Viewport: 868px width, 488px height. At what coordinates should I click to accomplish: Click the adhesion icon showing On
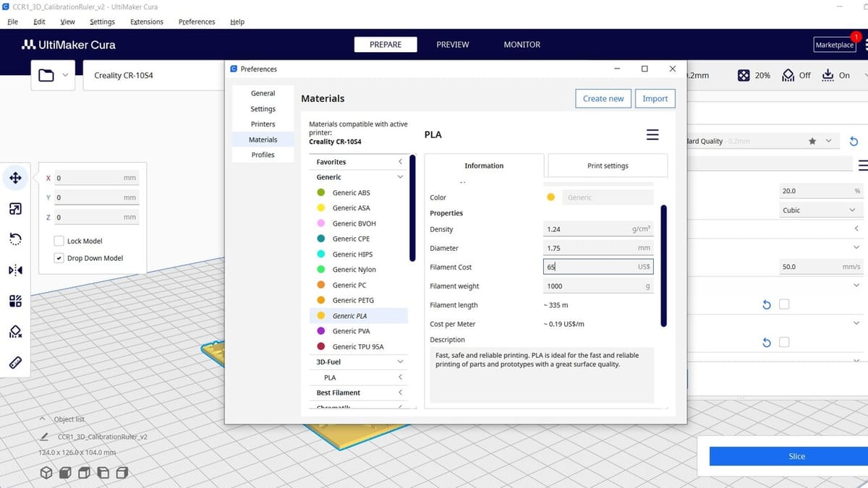point(828,75)
